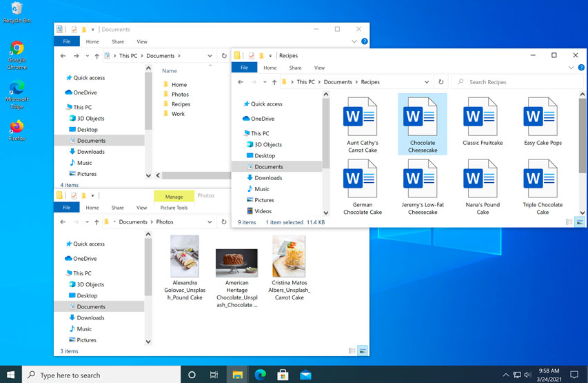Open Firefox from the desktop
Image resolution: width=588 pixels, height=383 pixels.
[x=17, y=128]
